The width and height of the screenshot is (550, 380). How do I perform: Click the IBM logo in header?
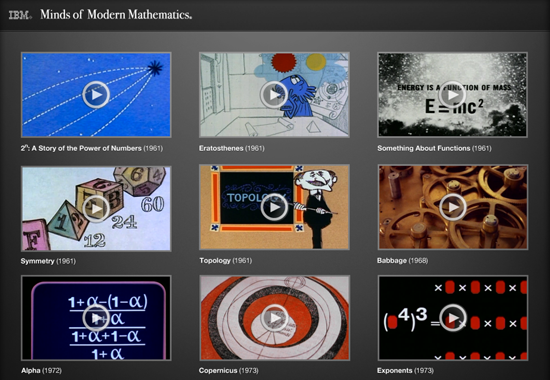20,15
